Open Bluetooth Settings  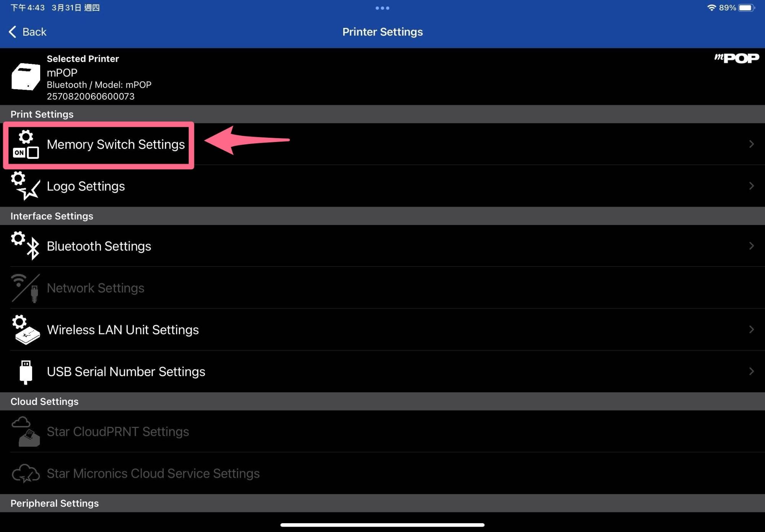[x=382, y=246]
